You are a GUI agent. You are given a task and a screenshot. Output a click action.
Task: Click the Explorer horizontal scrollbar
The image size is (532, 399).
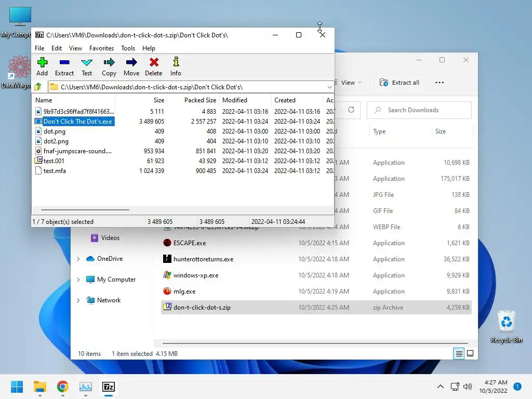[315, 343]
